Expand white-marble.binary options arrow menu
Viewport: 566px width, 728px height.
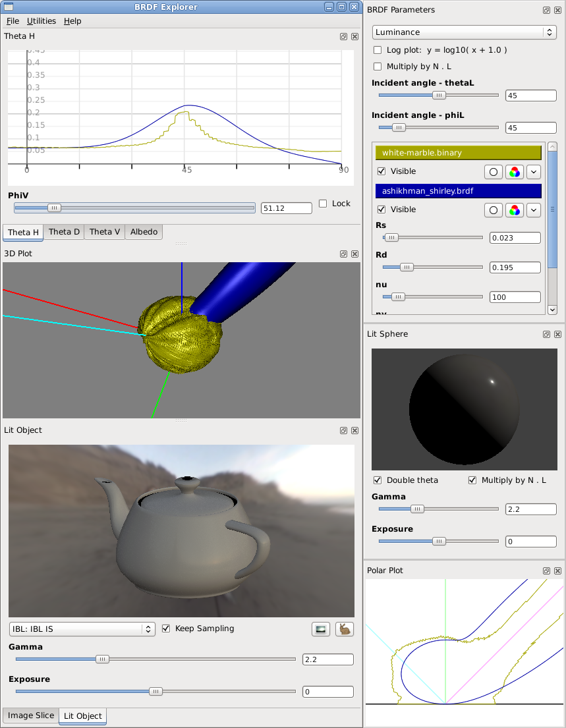click(534, 172)
